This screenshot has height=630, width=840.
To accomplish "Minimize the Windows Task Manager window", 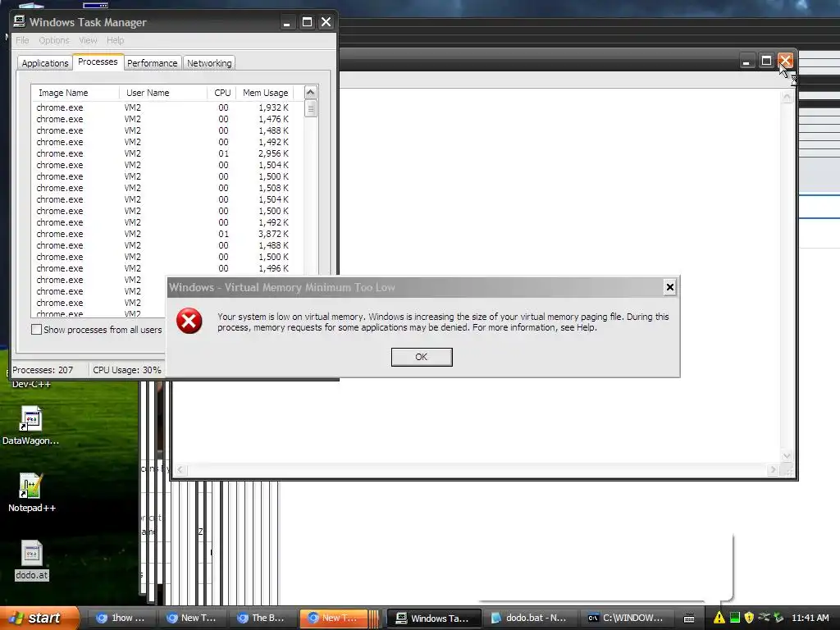I will pos(287,22).
